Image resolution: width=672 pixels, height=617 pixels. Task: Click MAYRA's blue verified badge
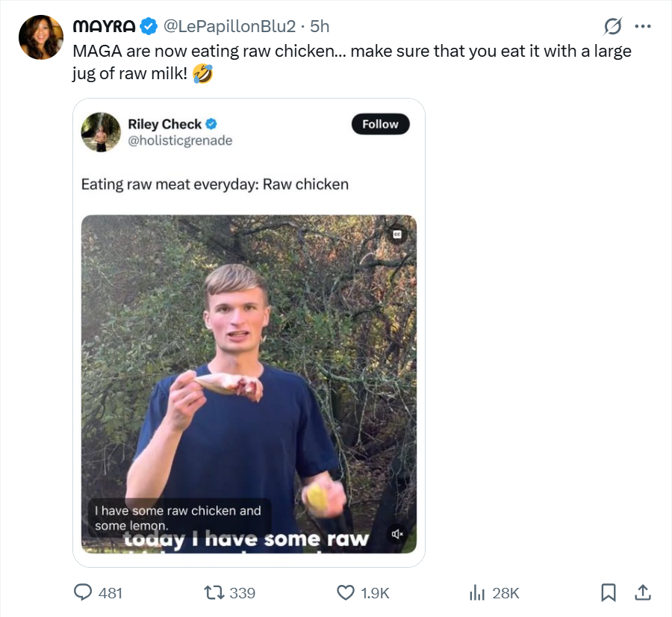(149, 26)
